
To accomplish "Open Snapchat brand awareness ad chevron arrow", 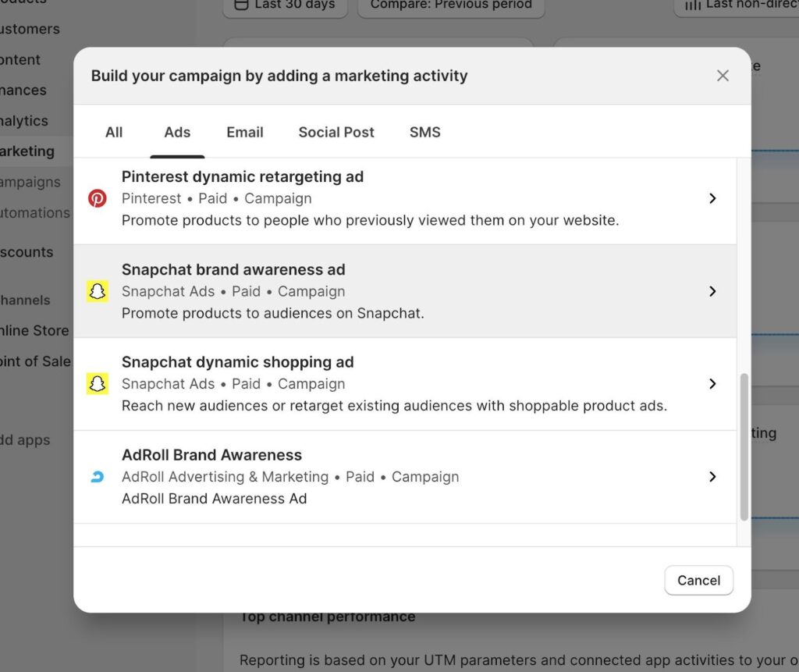I will coord(712,291).
